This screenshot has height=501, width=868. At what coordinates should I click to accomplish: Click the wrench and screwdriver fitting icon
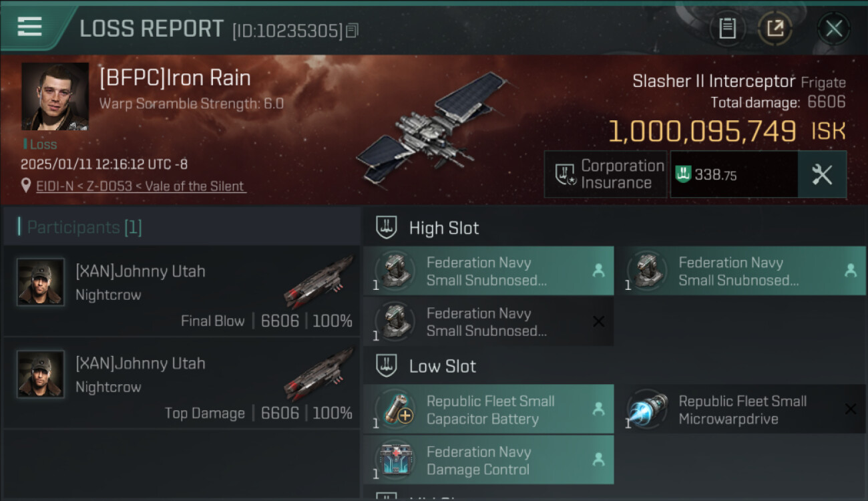pyautogui.click(x=821, y=174)
